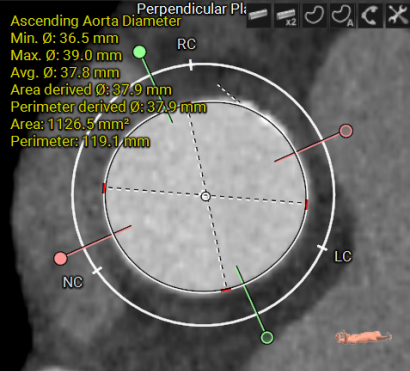This screenshot has width=410, height=371.
Task: Click the RC cusp label
Action: click(x=186, y=44)
